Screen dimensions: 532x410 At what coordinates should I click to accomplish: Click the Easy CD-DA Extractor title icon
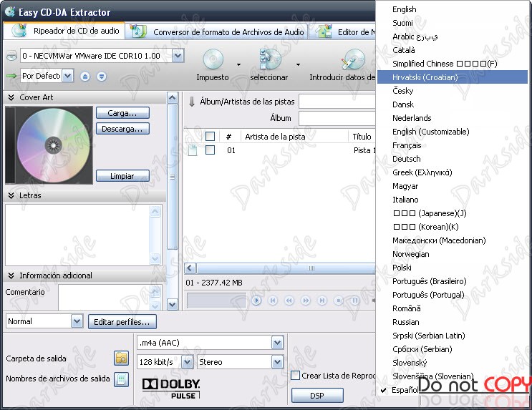[10, 11]
